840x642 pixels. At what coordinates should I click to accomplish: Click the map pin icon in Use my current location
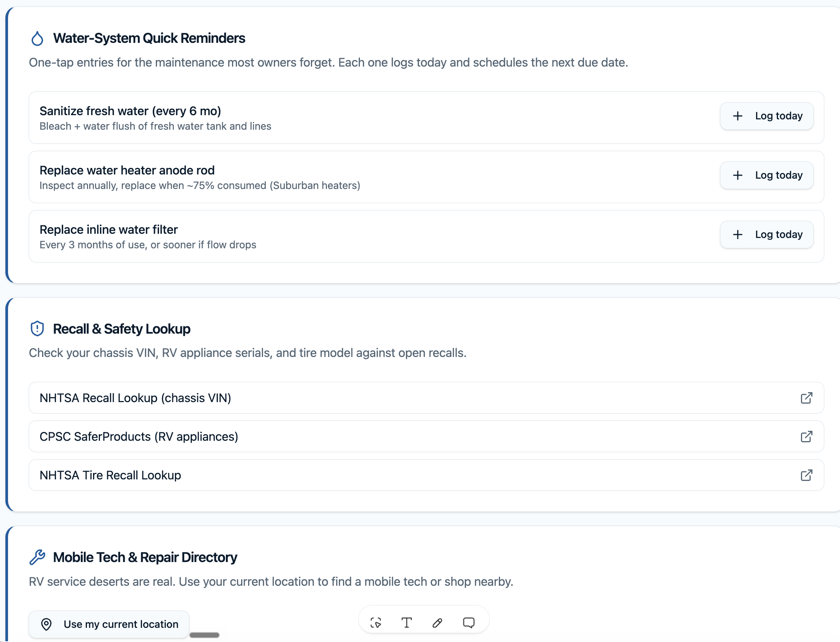point(46,624)
